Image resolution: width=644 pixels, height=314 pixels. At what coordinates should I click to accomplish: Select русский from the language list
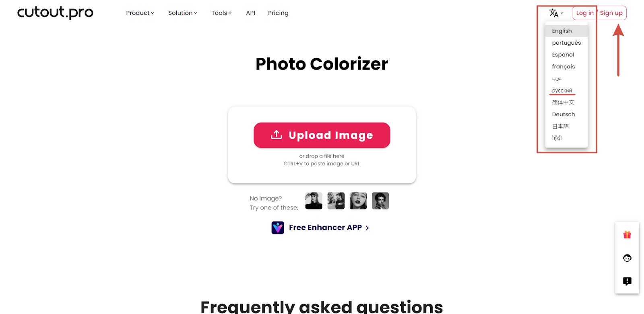562,90
